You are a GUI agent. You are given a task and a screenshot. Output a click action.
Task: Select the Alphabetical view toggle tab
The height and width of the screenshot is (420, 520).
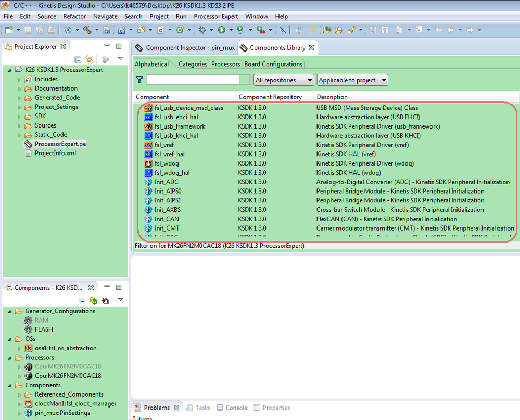[153, 64]
